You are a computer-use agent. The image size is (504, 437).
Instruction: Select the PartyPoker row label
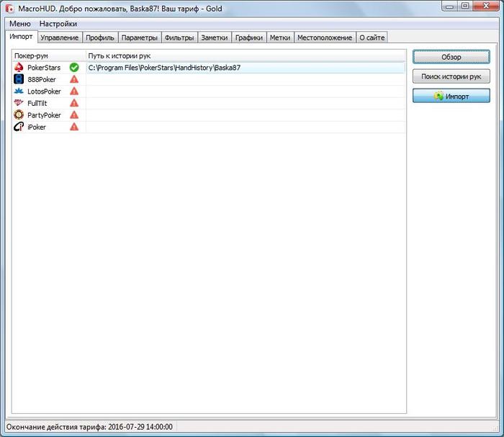44,115
